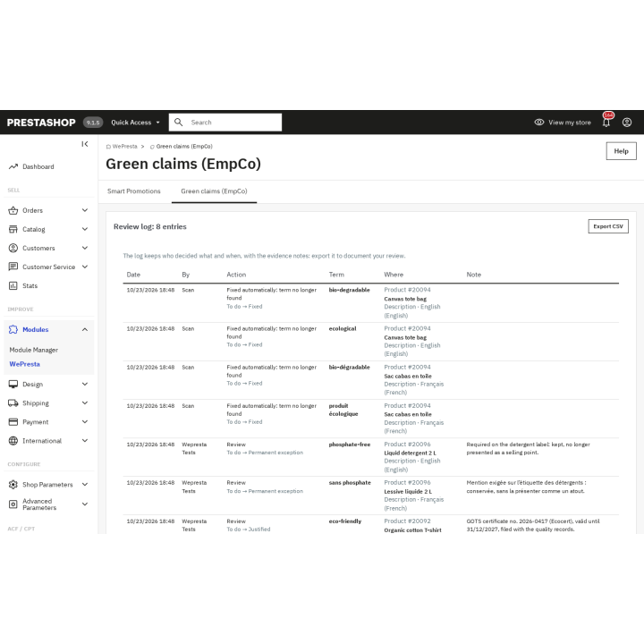
Task: Click the eye icon next to View my store
Action: [539, 123]
